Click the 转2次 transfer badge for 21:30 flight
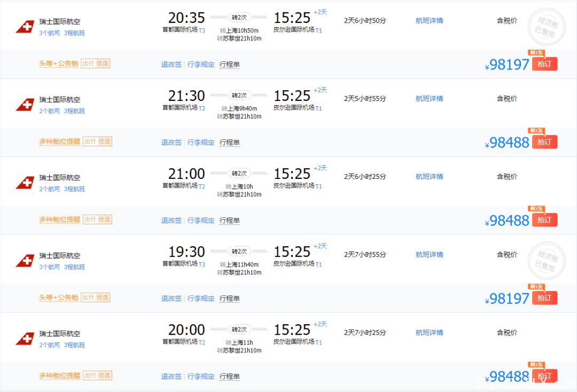Image resolution: width=577 pixels, height=392 pixels. click(x=239, y=96)
